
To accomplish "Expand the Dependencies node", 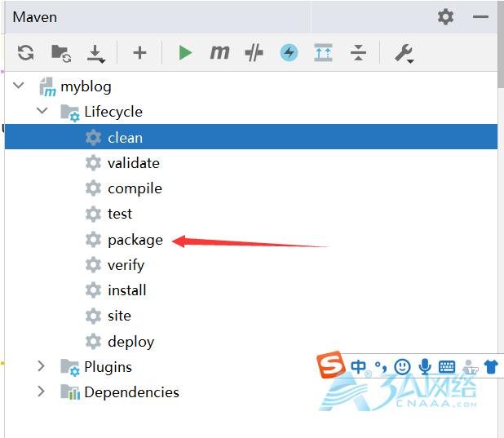I will coord(41,392).
